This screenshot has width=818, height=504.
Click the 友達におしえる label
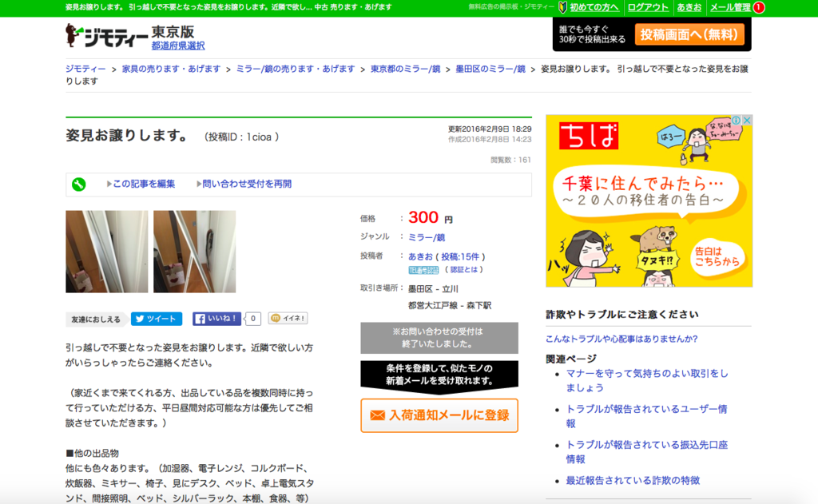[96, 319]
